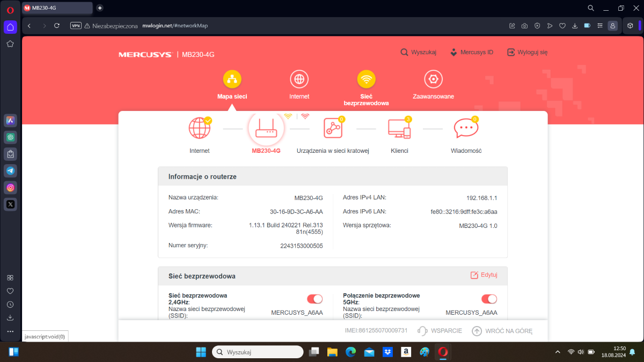The width and height of the screenshot is (644, 362).
Task: Click the WSPARCIE support button
Action: 440,331
